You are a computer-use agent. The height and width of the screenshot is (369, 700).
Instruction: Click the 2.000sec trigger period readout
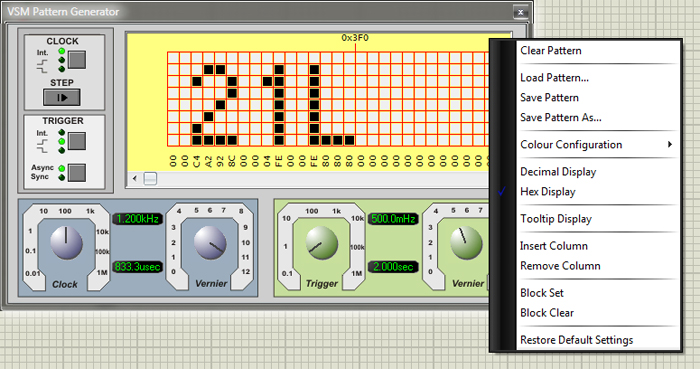click(393, 267)
